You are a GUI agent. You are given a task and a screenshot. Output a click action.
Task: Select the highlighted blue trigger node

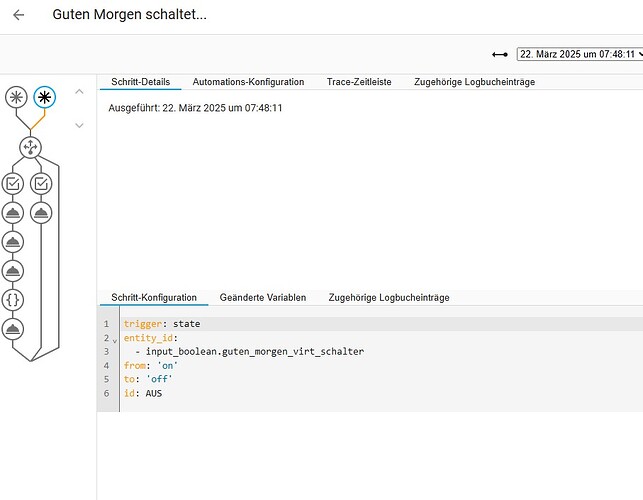(44, 97)
